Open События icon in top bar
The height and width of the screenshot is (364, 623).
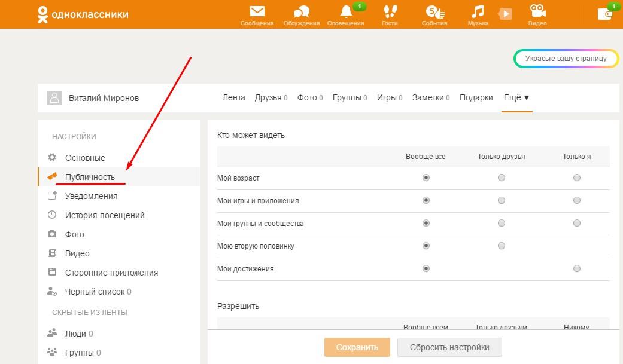(x=434, y=11)
